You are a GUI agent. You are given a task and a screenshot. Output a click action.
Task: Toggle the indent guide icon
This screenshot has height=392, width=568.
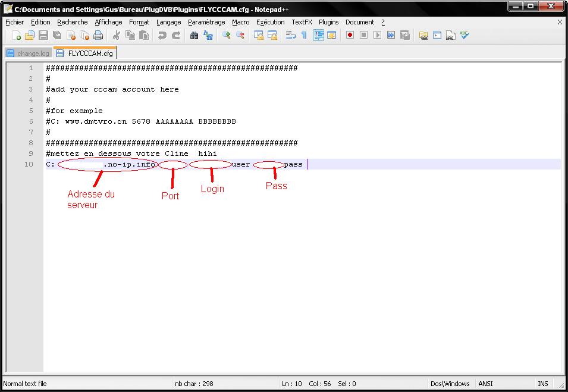pyautogui.click(x=318, y=35)
